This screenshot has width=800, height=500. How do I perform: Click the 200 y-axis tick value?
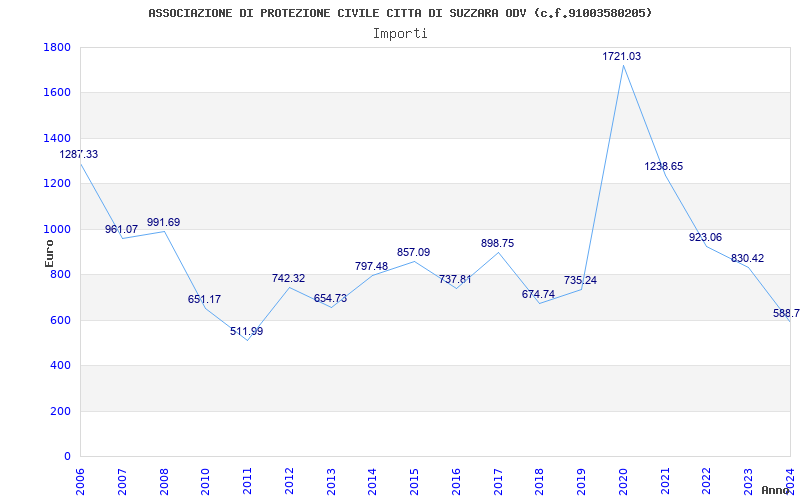(x=61, y=411)
